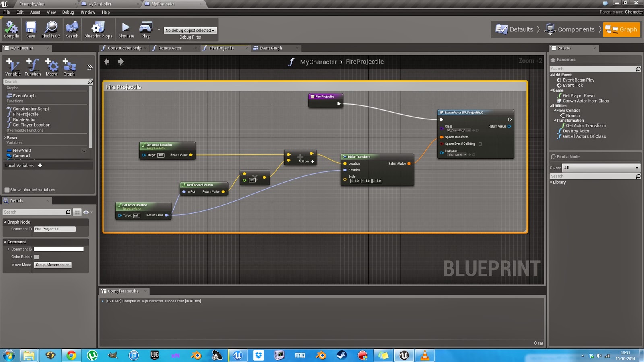
Task: Open Blueprint Props
Action: [98, 29]
